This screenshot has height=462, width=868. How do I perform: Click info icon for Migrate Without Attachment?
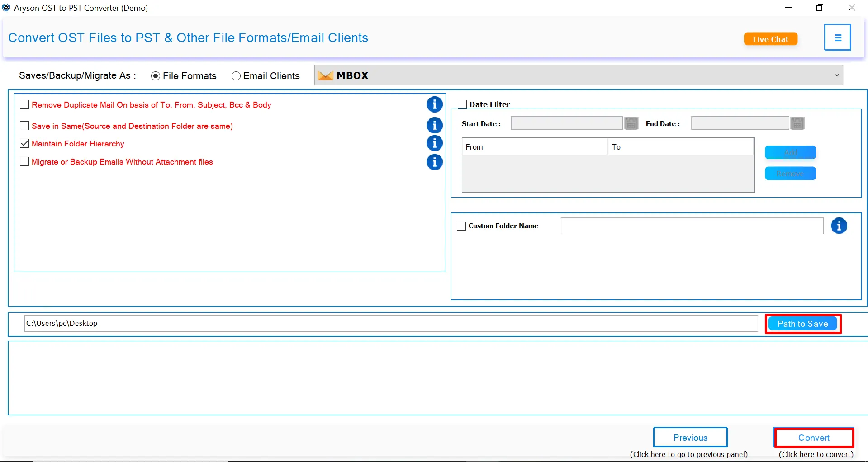pos(435,162)
